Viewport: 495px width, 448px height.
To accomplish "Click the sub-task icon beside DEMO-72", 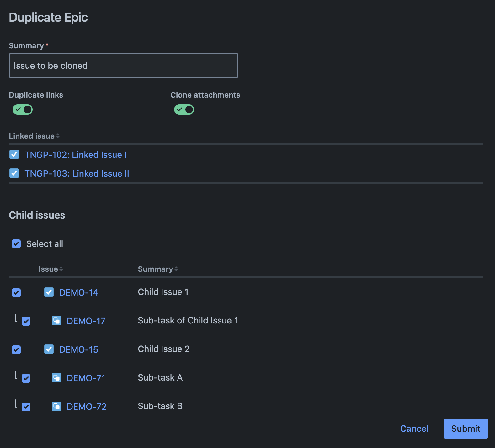I will (56, 407).
